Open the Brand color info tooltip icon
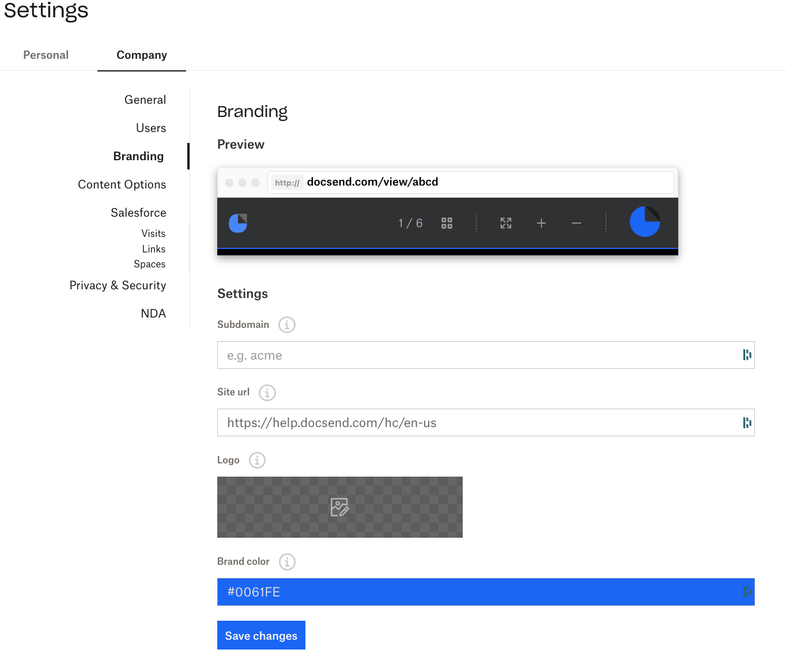 coord(286,562)
